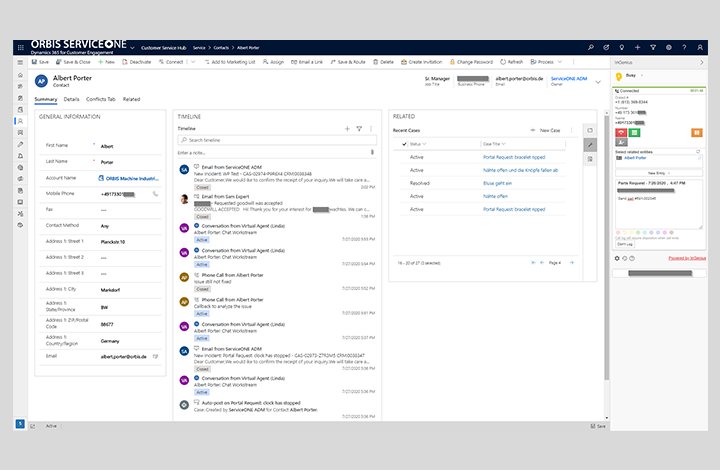Viewport: 720px width, 470px height.
Task: Select the green disposition color dot
Action: tap(638, 232)
